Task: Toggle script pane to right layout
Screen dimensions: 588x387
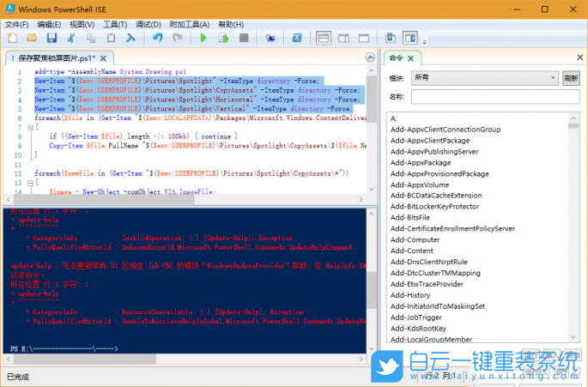Action: [x=343, y=39]
